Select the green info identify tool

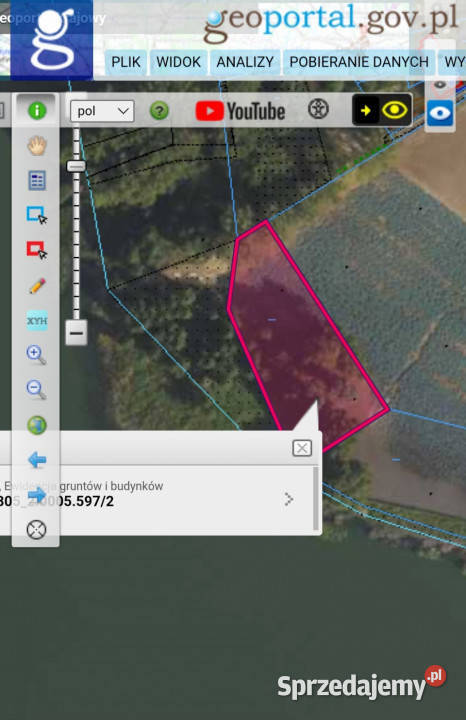point(37,111)
